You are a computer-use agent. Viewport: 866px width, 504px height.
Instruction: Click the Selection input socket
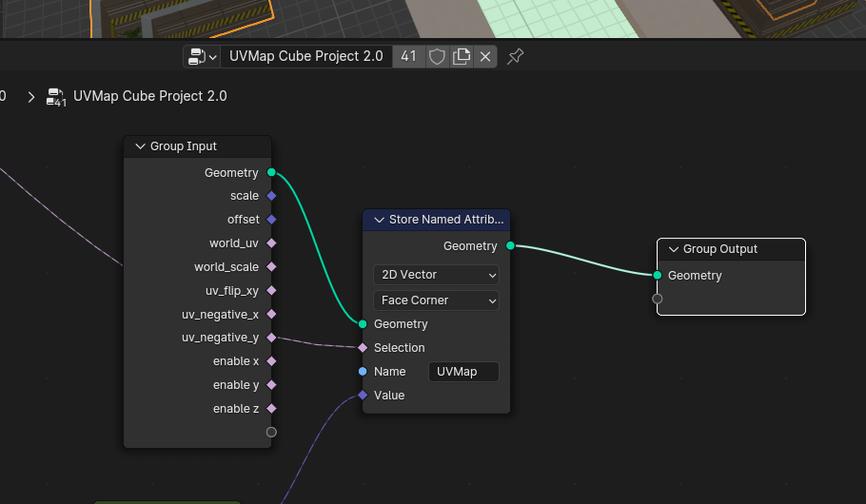363,348
